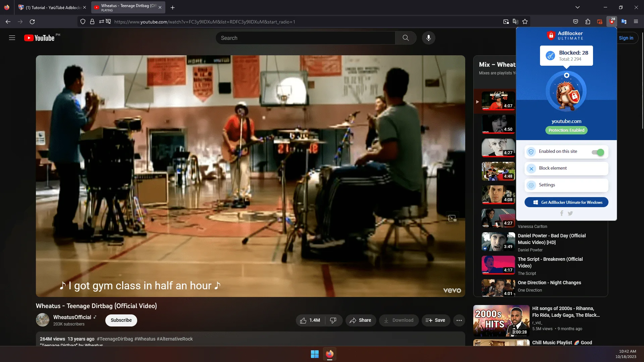Open Daniel Powter Bad Day video
This screenshot has height=362, width=644.
(x=551, y=239)
